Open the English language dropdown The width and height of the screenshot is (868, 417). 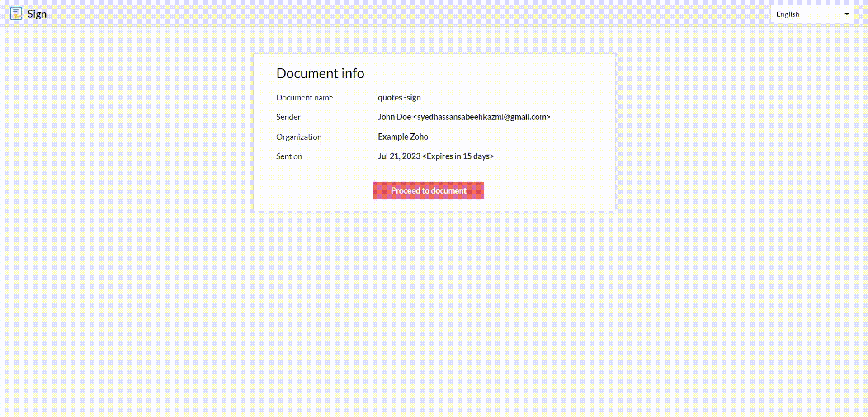[812, 14]
